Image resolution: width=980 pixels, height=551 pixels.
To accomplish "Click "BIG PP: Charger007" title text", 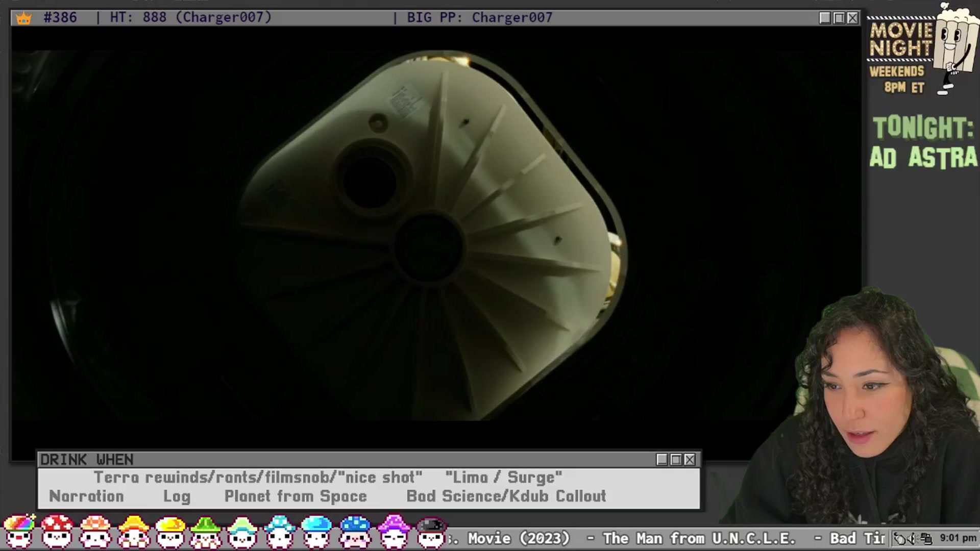I will click(480, 17).
